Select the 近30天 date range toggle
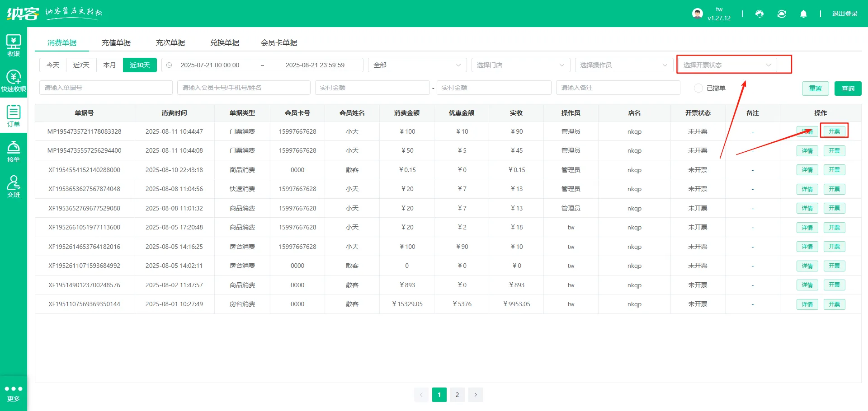 [140, 65]
